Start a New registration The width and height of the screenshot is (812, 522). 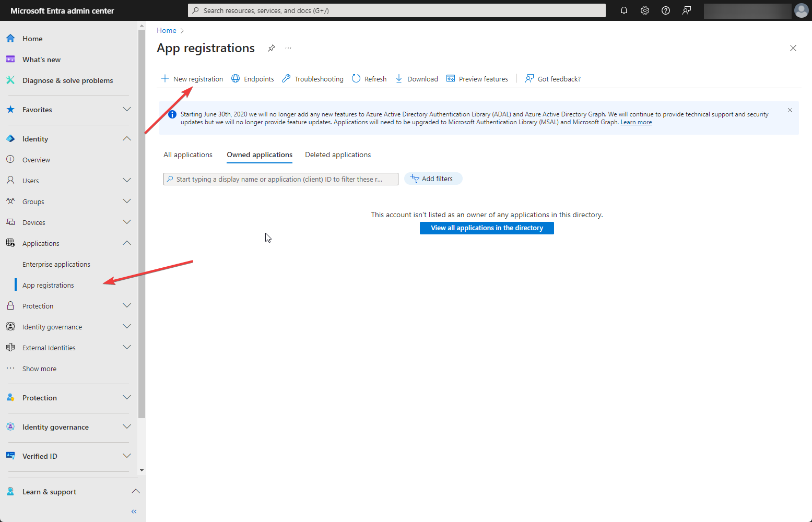click(x=192, y=78)
